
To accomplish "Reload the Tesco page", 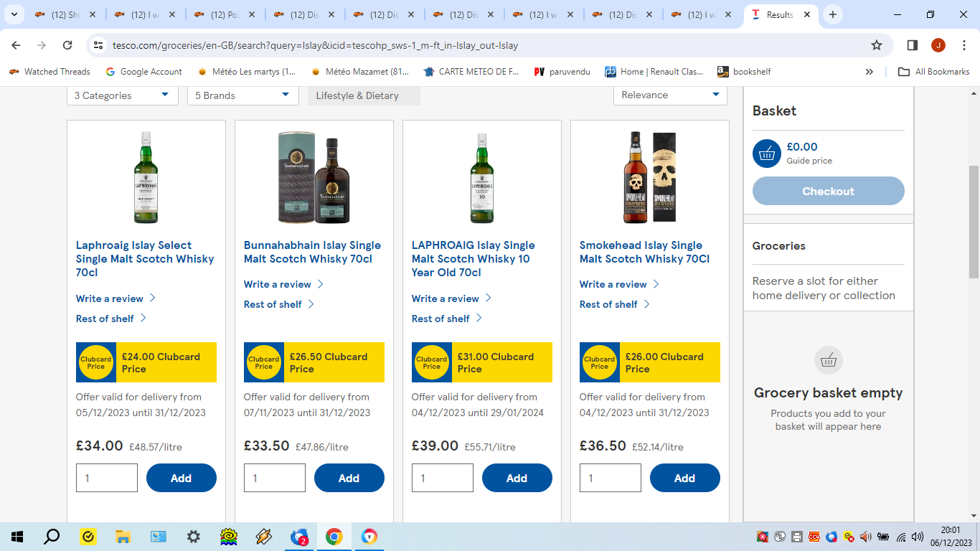I will [67, 45].
